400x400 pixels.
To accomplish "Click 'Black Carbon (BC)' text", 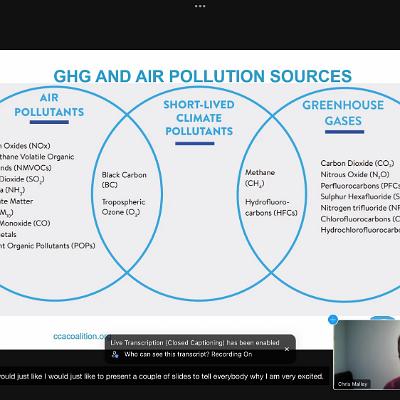I will coord(124,180).
